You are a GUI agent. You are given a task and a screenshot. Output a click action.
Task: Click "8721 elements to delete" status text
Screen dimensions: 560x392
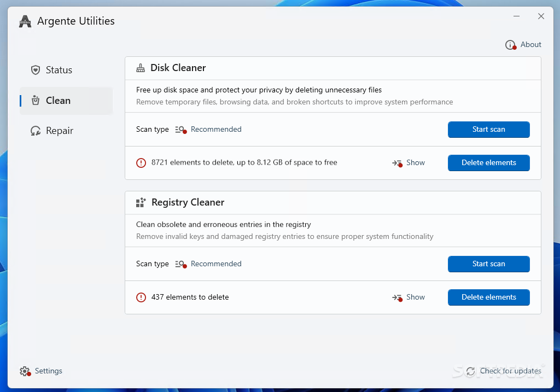(x=244, y=162)
